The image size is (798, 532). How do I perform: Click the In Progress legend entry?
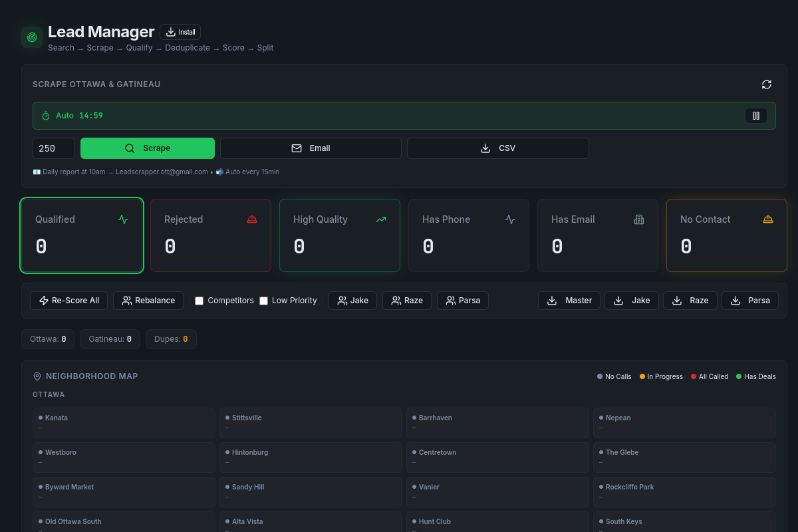661,376
